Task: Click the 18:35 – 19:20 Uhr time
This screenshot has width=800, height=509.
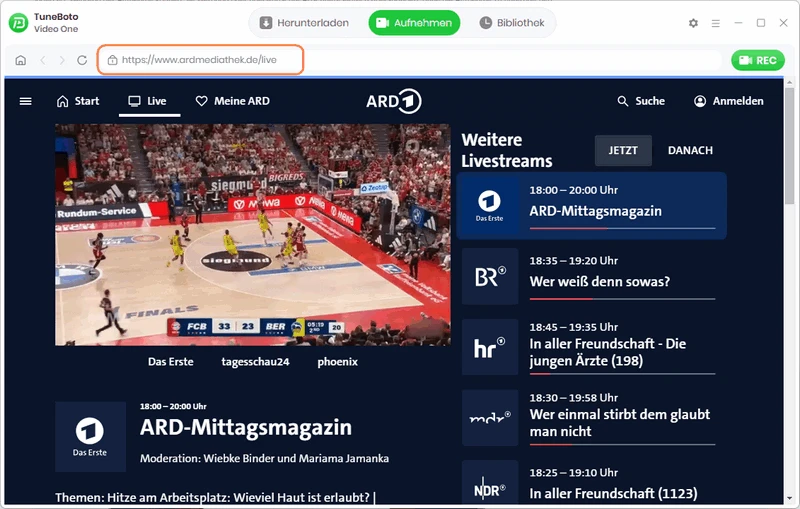Action: click(573, 261)
